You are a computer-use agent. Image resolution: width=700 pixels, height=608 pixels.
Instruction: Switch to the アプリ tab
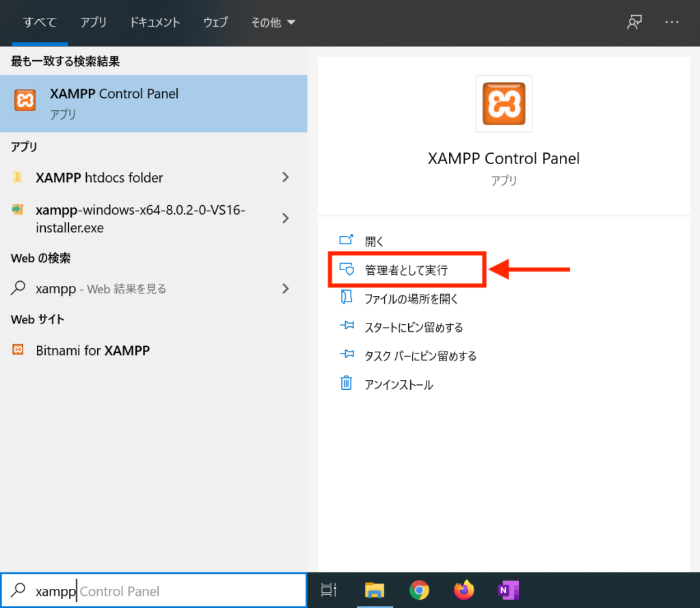(x=94, y=22)
